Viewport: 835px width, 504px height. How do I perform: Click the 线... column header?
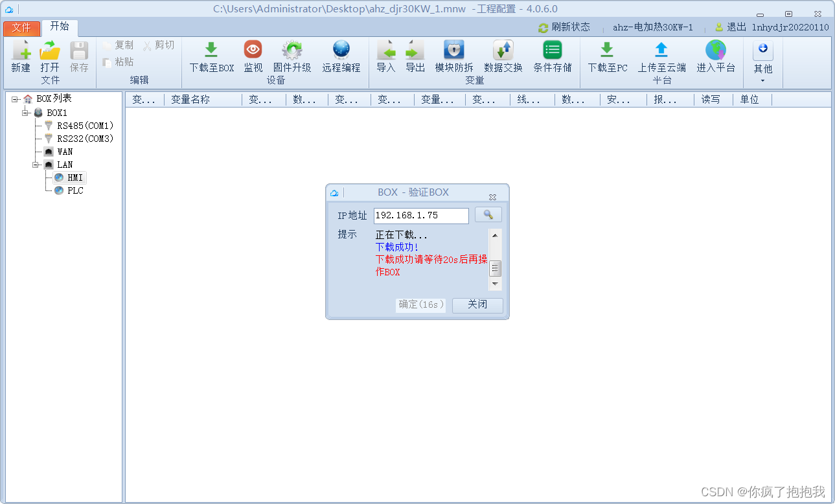[x=532, y=100]
